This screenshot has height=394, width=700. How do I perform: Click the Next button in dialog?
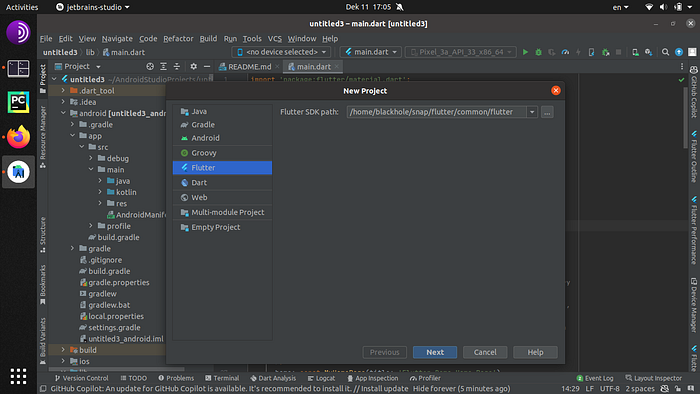pyautogui.click(x=435, y=353)
